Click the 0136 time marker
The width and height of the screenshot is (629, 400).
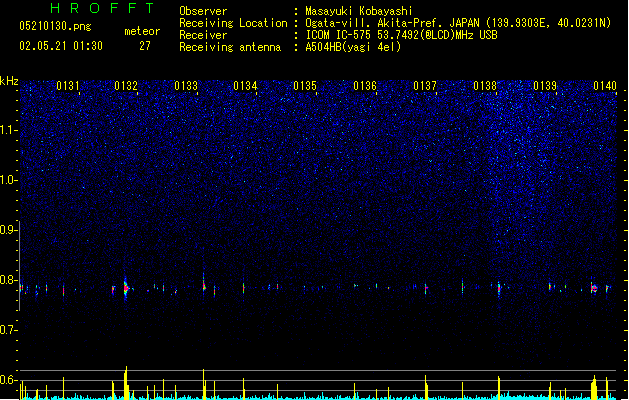coord(365,86)
